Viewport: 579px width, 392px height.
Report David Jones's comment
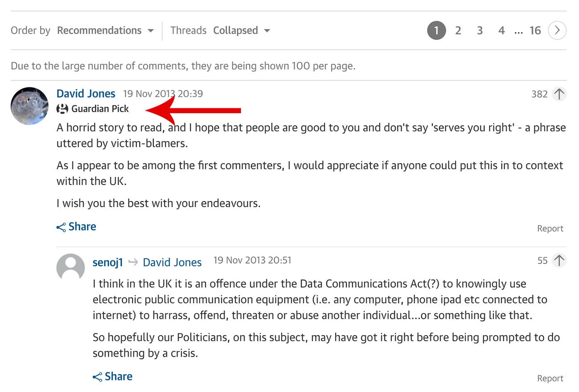point(550,229)
